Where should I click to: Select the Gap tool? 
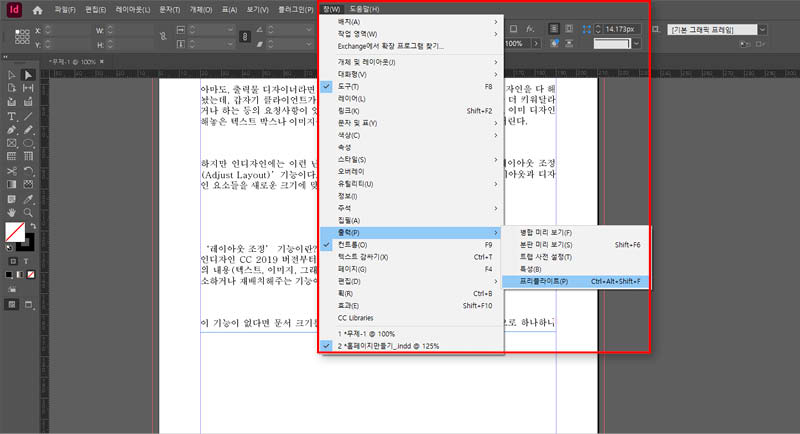point(28,88)
